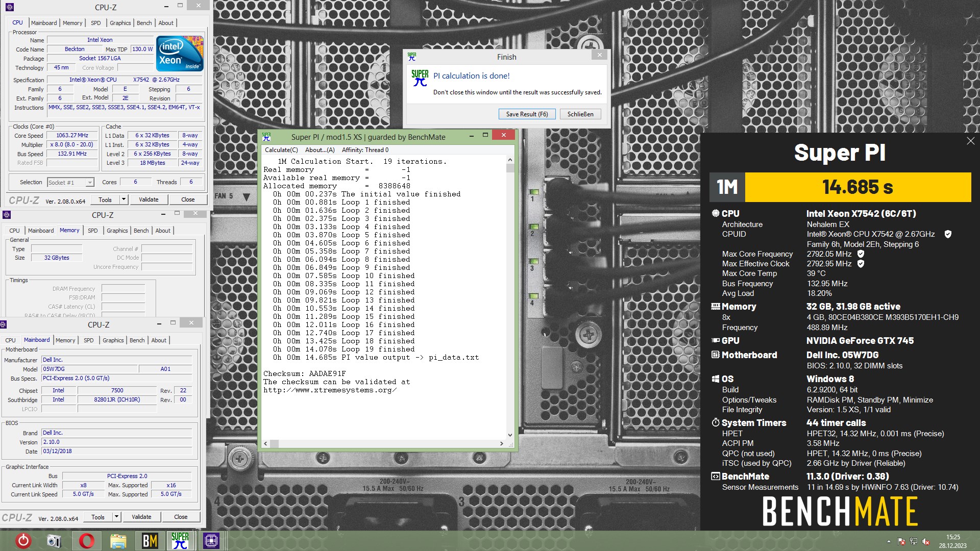
Task: Switch to Memory tab in top CPU-Z
Action: point(72,23)
